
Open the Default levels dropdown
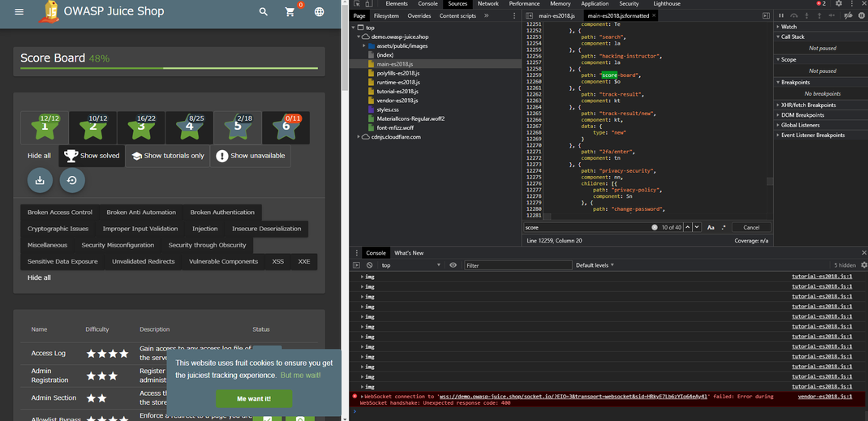click(595, 265)
